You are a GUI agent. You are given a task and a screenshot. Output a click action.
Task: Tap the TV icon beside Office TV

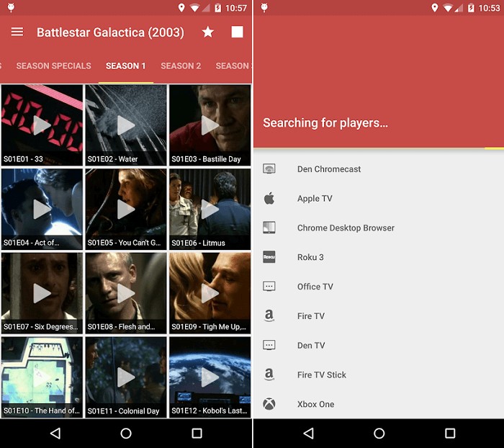[269, 286]
